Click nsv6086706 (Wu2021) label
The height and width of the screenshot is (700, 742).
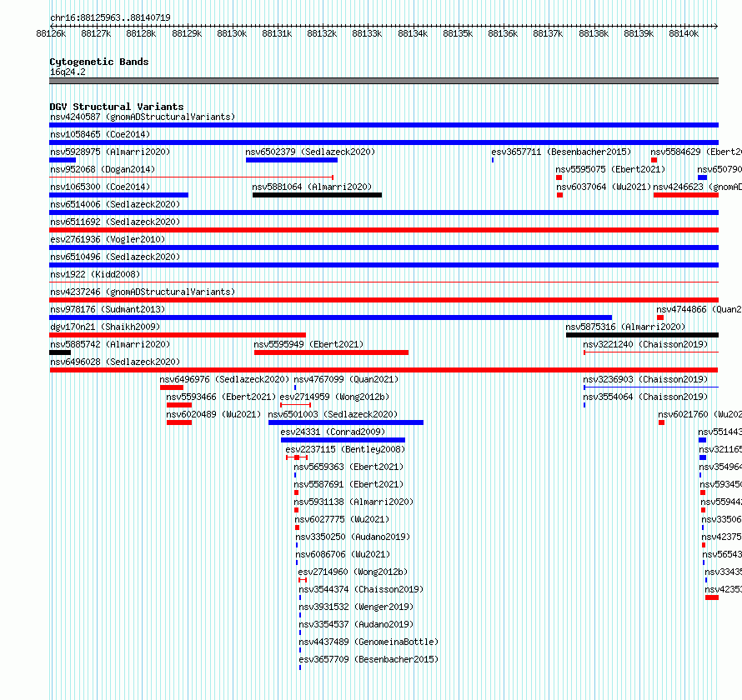(x=343, y=554)
